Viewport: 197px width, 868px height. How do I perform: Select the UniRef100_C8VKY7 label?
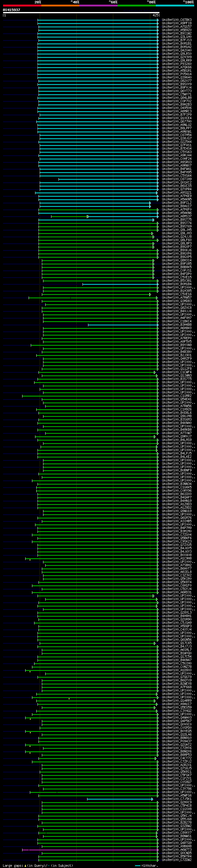point(176,833)
